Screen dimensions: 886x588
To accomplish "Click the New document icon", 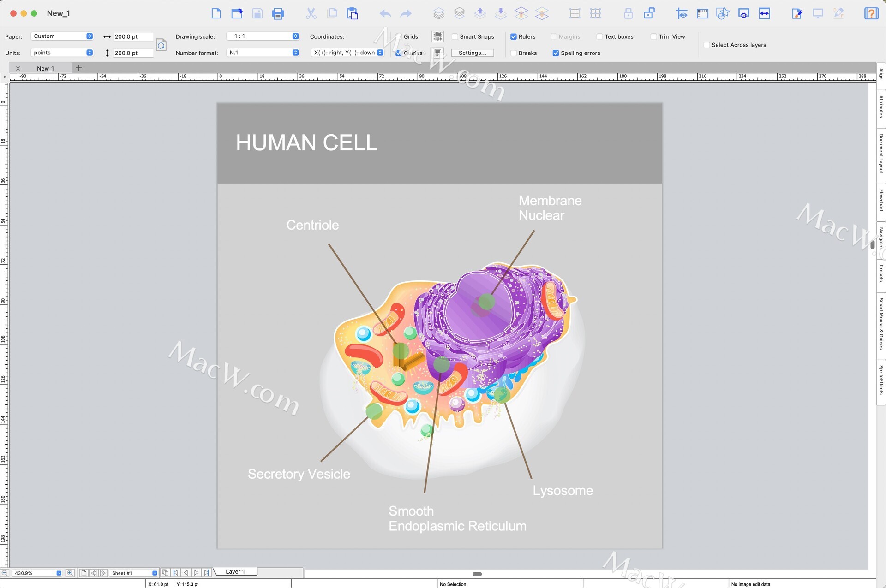I will [216, 13].
